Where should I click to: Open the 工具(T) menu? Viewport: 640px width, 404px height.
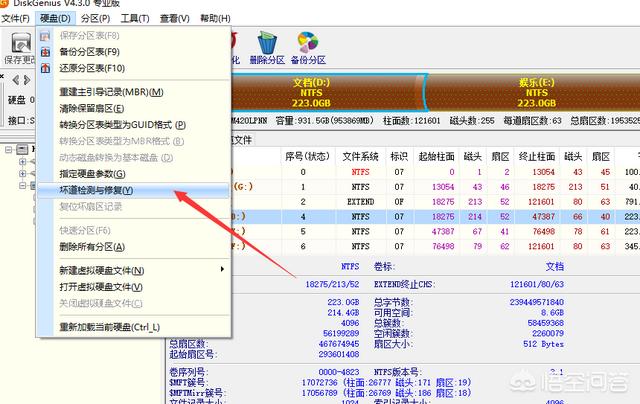pyautogui.click(x=135, y=19)
